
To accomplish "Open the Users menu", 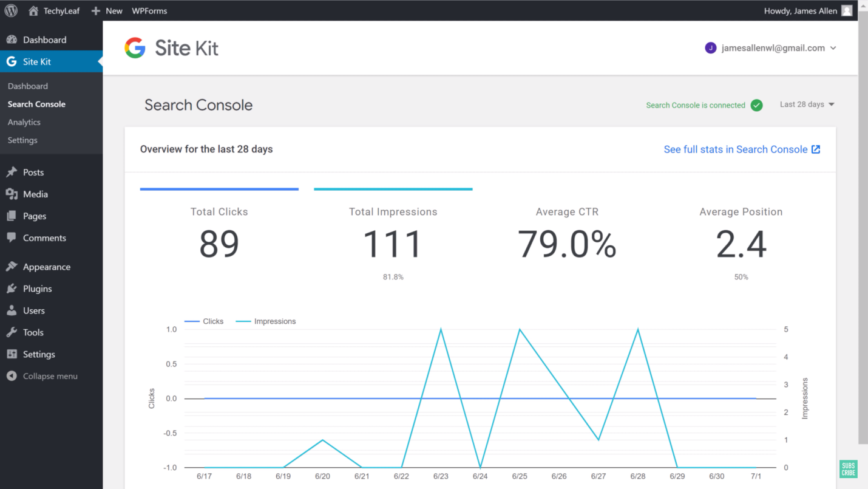I will tap(52, 310).
